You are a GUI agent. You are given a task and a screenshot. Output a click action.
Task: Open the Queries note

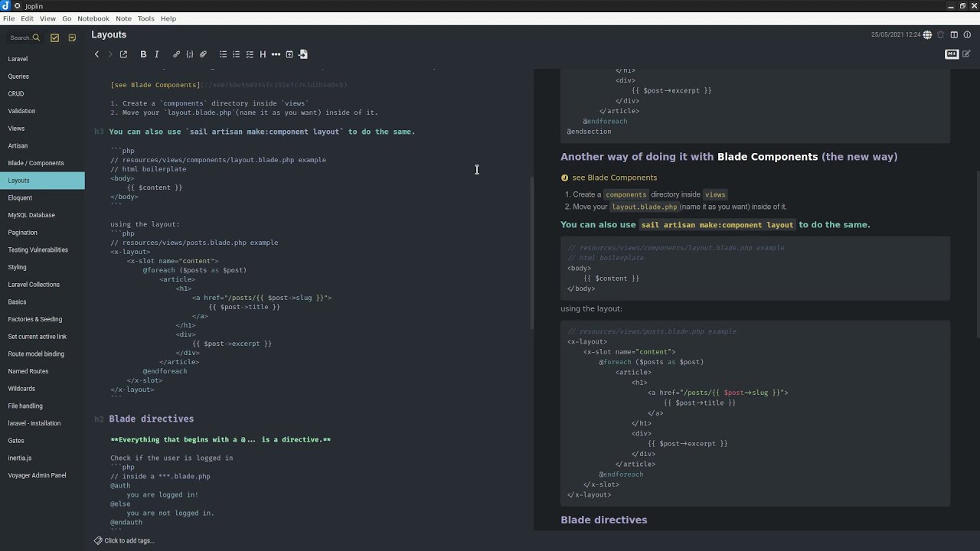coord(42,77)
